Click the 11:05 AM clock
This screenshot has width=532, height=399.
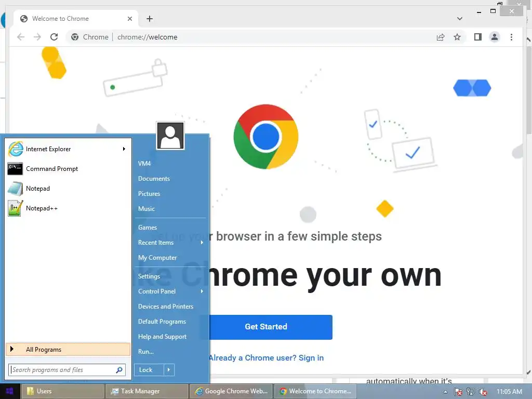point(509,392)
